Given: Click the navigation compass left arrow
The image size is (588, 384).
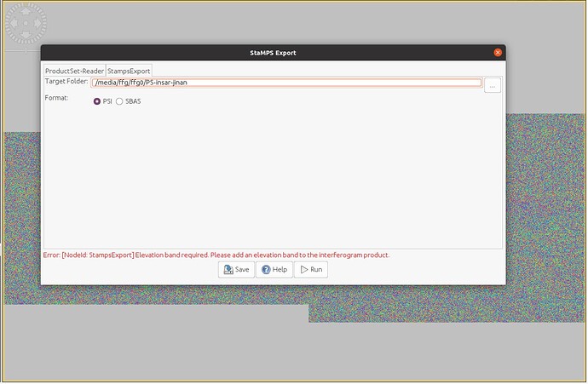Looking at the screenshot, I should pos(14,23).
